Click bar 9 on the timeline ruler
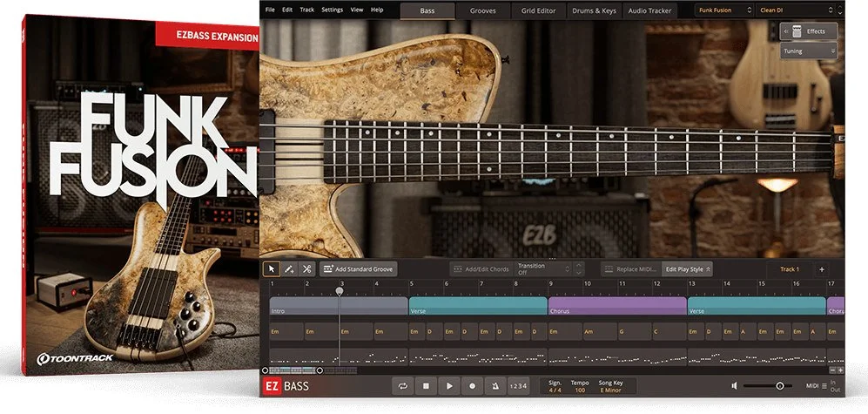The width and height of the screenshot is (868, 414). (x=551, y=284)
